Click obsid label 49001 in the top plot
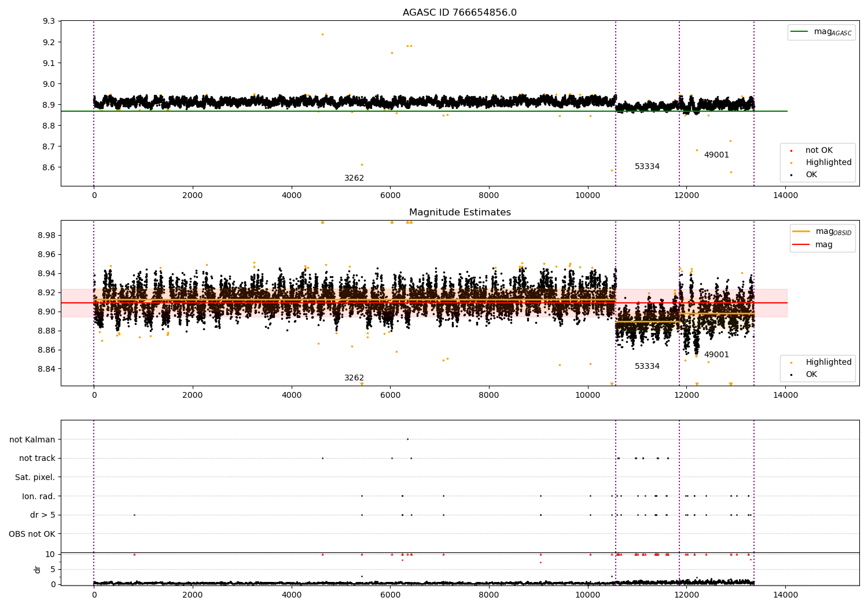868x608 pixels. click(x=716, y=155)
